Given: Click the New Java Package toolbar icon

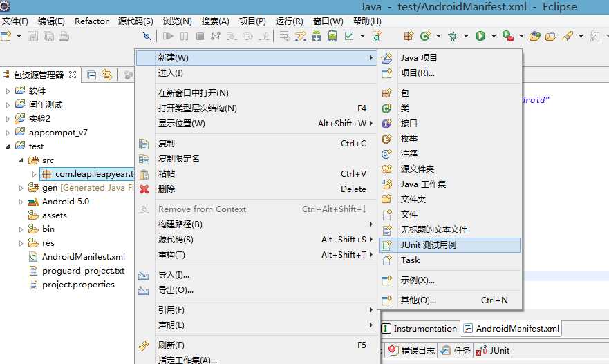Looking at the screenshot, I should (x=409, y=37).
